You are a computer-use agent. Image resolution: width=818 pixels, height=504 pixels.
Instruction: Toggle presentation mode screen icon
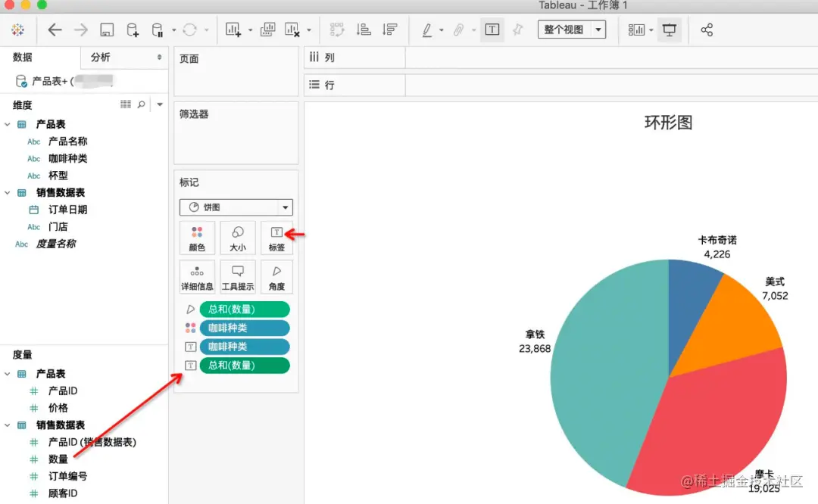(x=670, y=30)
